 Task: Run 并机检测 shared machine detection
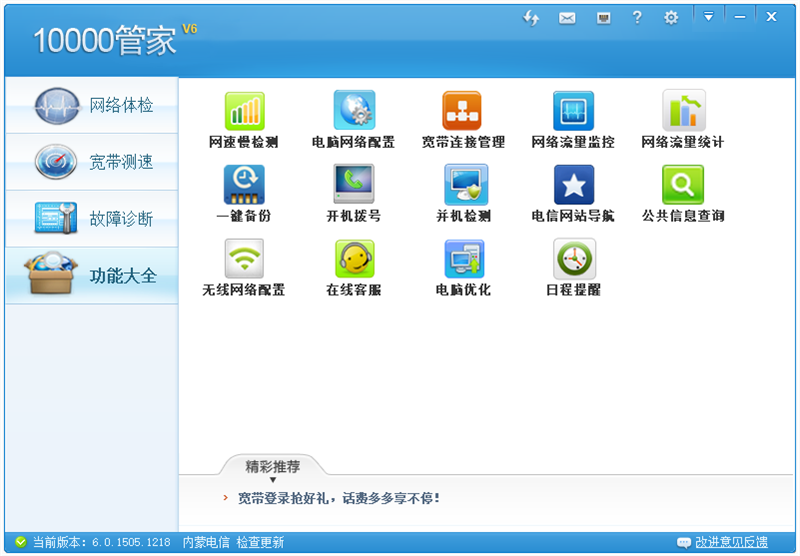(463, 194)
